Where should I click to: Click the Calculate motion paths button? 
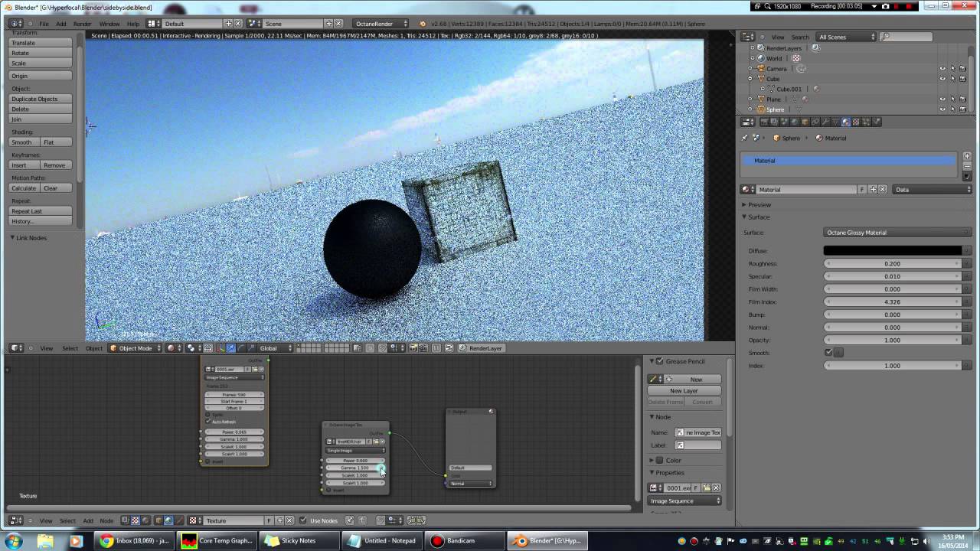pos(24,188)
